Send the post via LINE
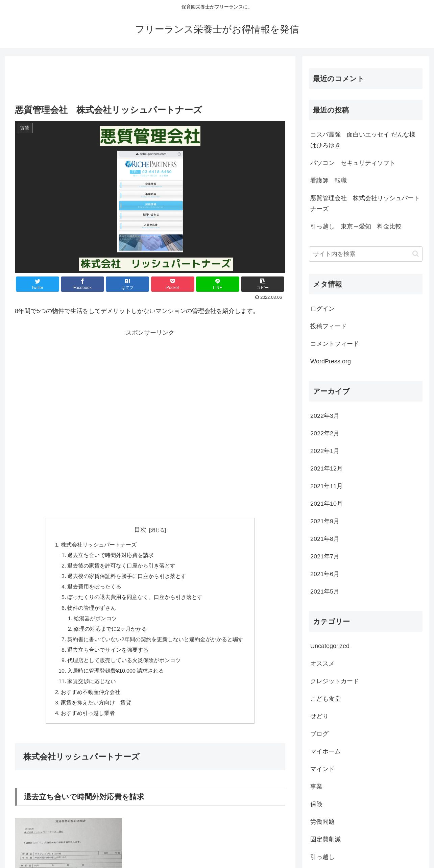 [x=218, y=284]
